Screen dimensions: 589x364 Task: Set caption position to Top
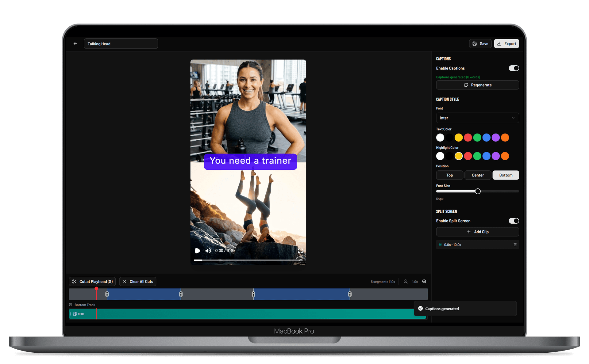449,175
